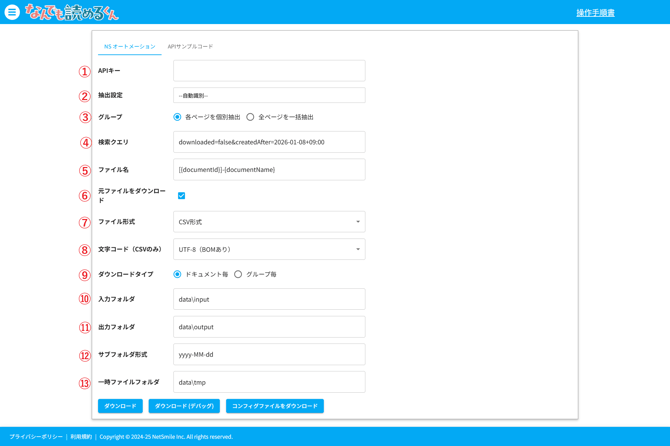
Task: Click the APIキー input field
Action: [x=269, y=71]
